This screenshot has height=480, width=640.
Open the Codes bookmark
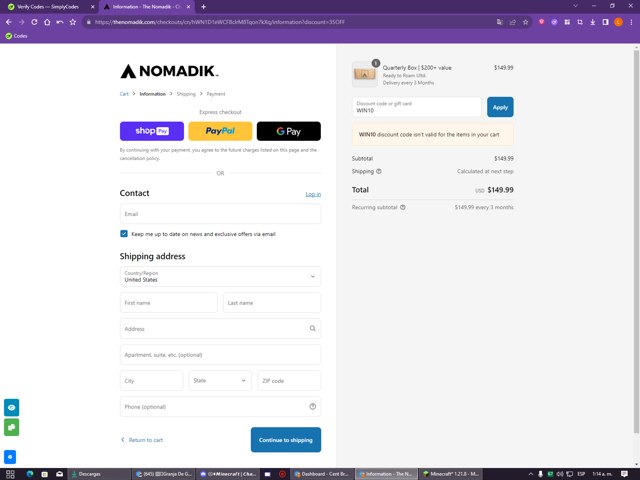(x=16, y=36)
